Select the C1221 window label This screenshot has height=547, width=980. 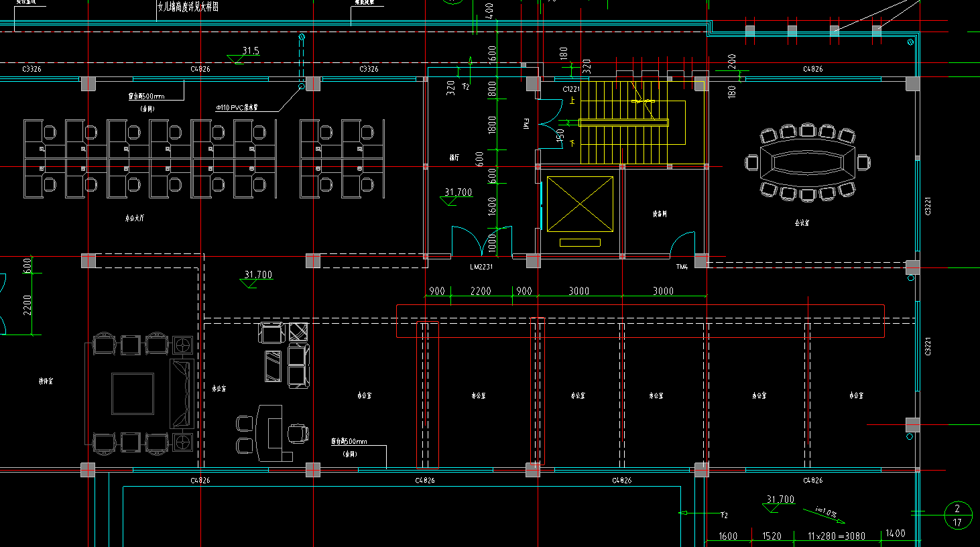pos(571,88)
